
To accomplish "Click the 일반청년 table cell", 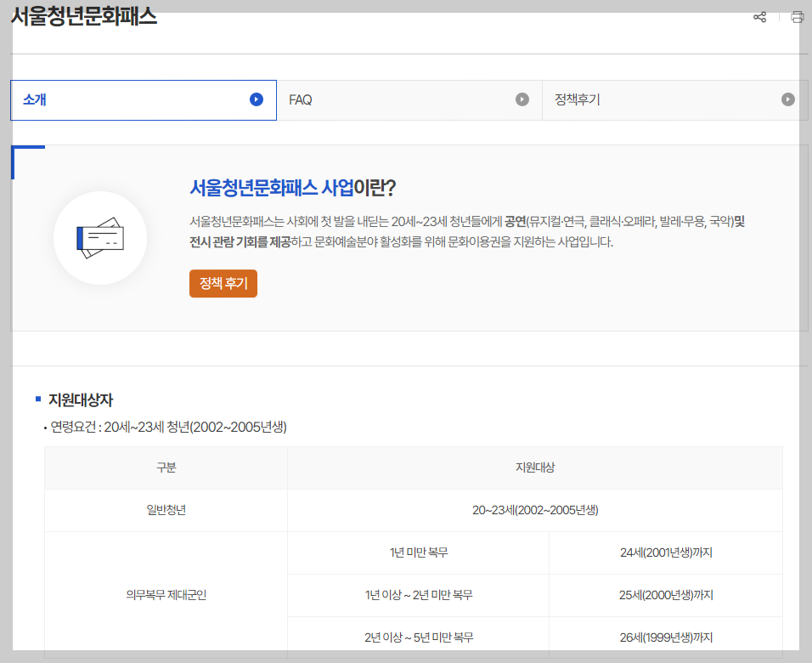I will (x=166, y=510).
